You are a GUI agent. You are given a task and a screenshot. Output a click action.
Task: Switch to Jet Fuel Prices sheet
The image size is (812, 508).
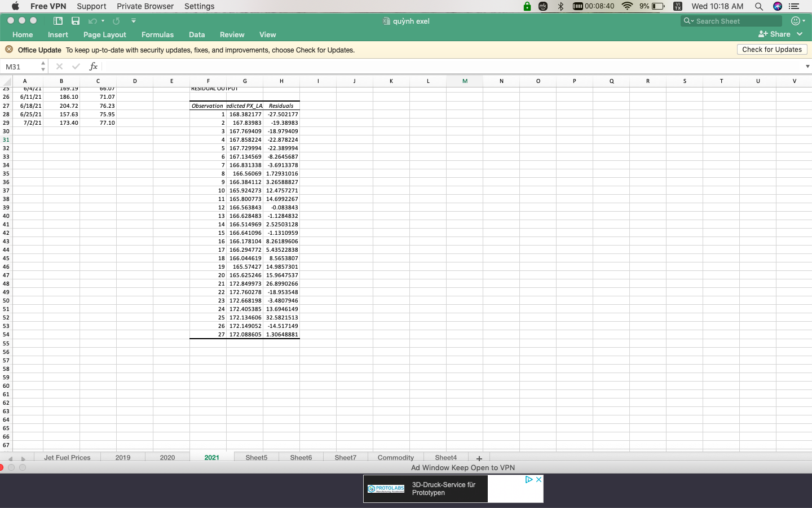tap(67, 457)
